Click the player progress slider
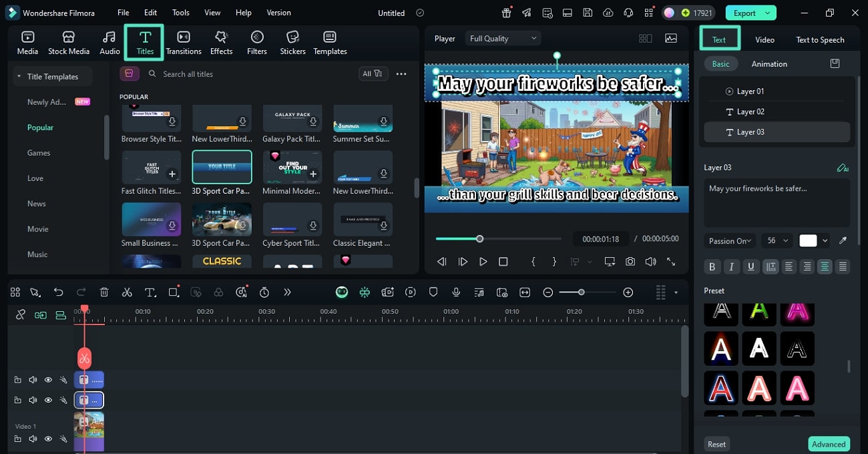This screenshot has width=868, height=454. [498, 238]
